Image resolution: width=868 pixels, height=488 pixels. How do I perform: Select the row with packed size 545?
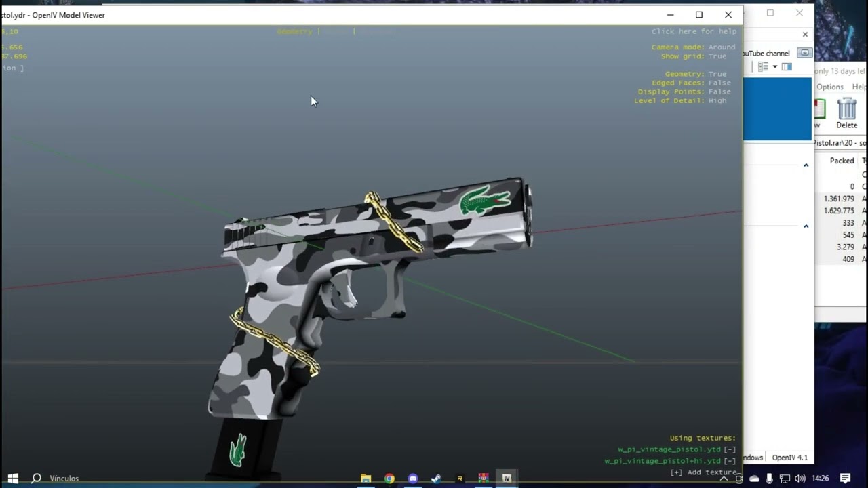(x=841, y=235)
